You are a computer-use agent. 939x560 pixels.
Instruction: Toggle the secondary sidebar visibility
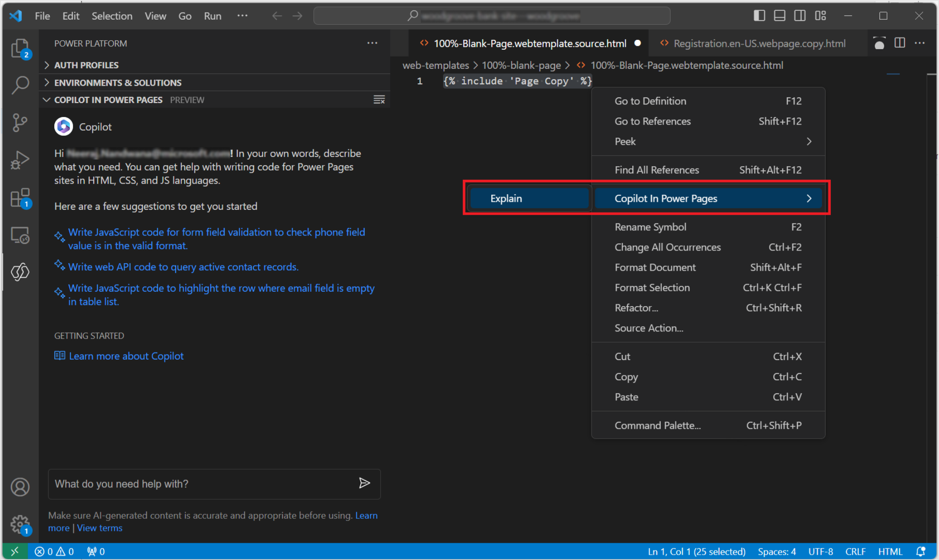coord(799,15)
